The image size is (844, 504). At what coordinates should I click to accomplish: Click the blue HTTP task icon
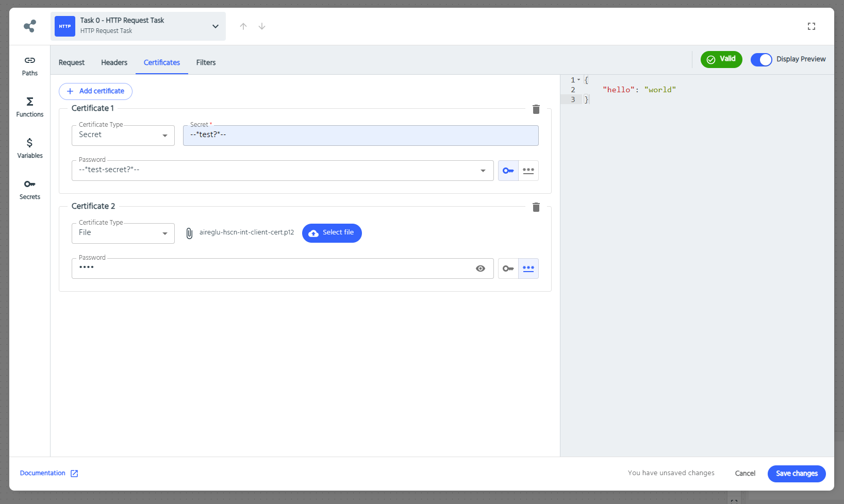click(x=65, y=26)
